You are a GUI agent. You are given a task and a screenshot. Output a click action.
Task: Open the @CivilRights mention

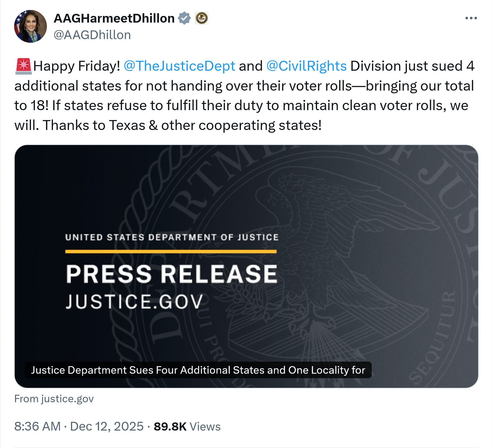click(x=306, y=66)
